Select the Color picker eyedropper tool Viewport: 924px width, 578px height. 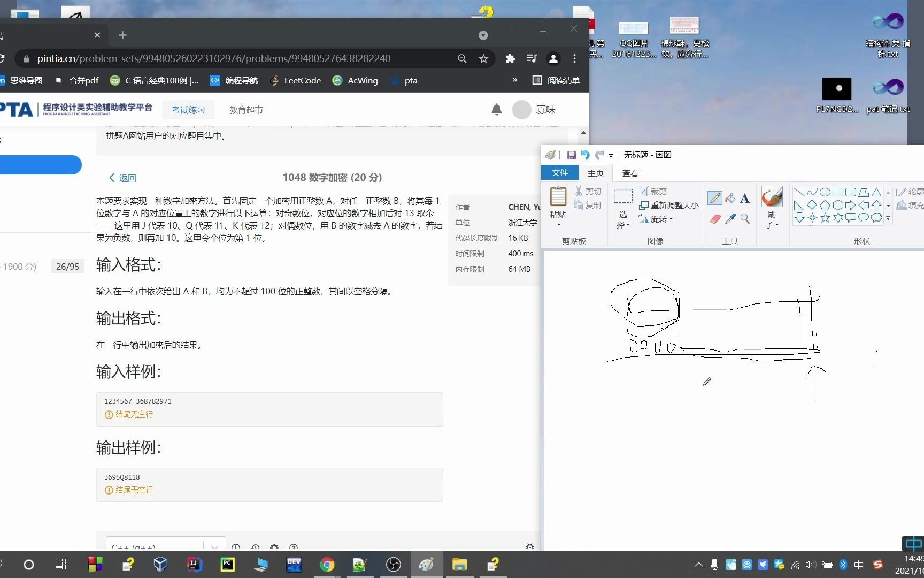tap(730, 219)
